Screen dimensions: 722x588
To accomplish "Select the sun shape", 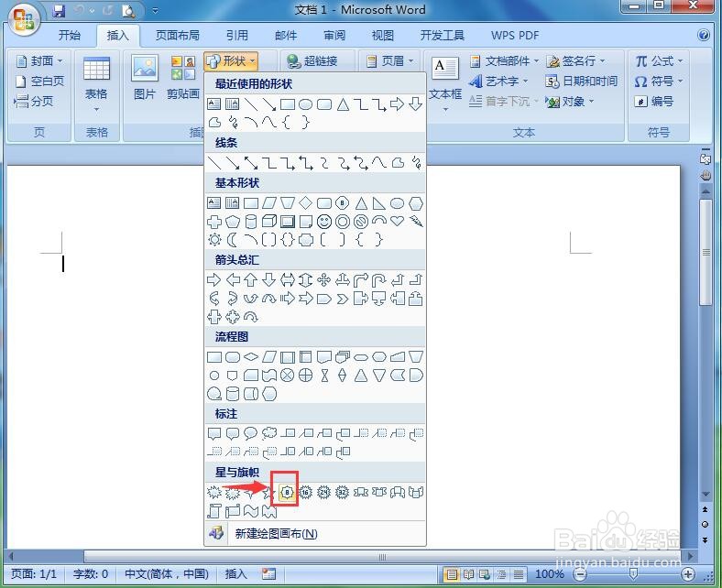I will pyautogui.click(x=214, y=240).
